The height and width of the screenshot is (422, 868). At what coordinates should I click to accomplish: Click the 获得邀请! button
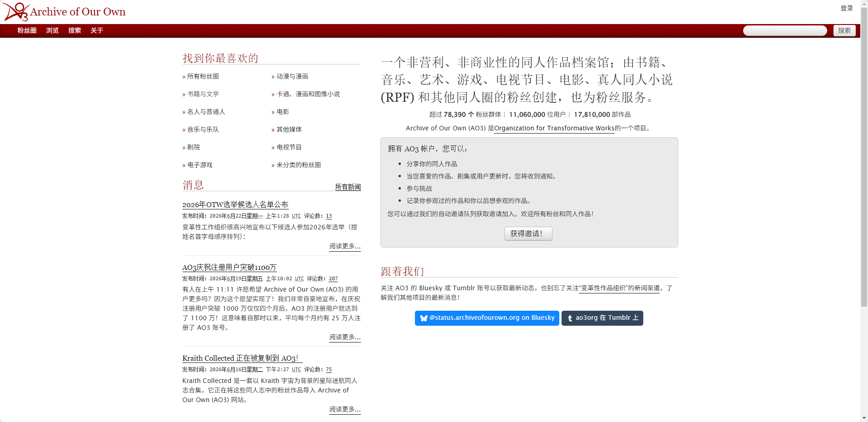(x=528, y=233)
